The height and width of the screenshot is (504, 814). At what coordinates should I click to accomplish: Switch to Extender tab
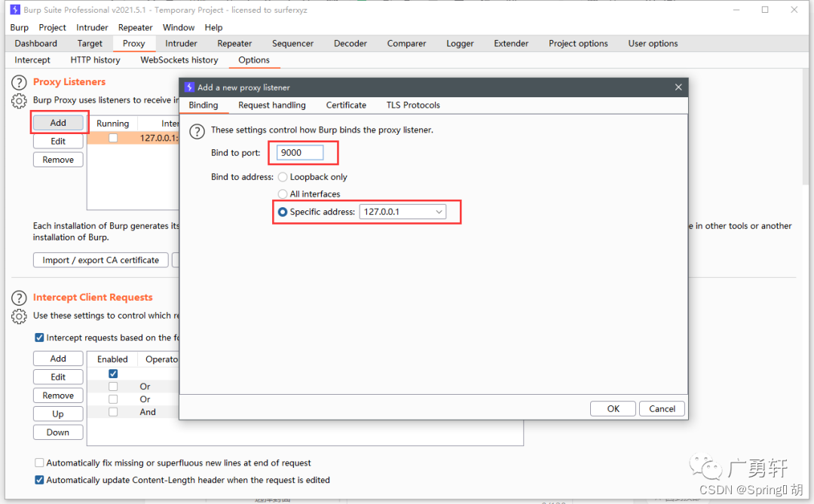511,44
